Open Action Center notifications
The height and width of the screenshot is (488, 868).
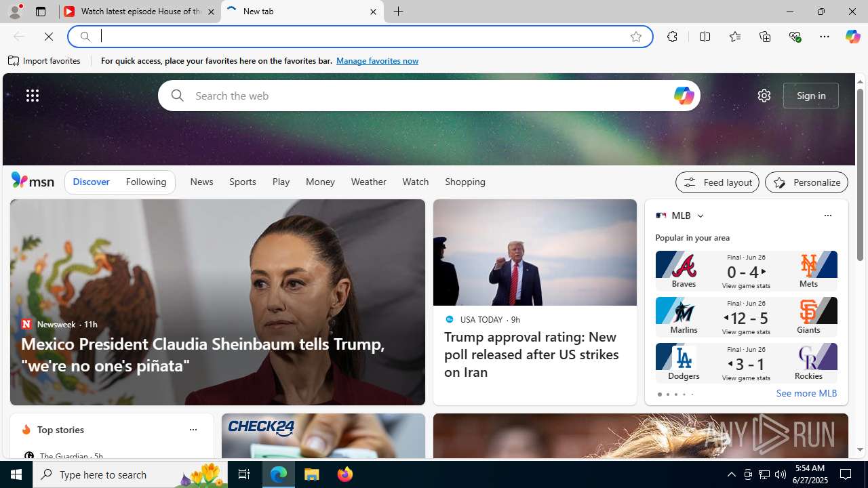coord(846,474)
